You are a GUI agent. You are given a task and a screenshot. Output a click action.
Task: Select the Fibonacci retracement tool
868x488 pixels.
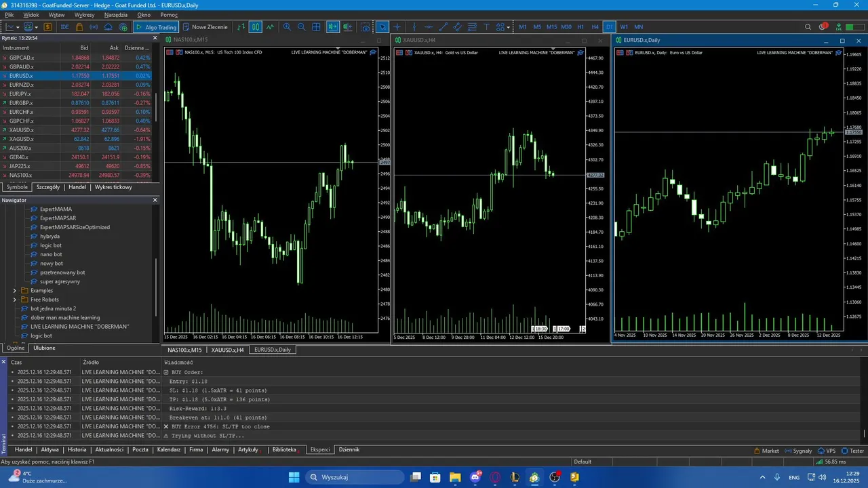point(472,27)
